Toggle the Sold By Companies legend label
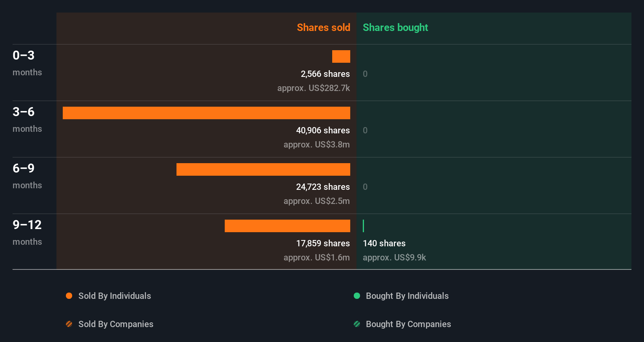The image size is (644, 342). tap(116, 324)
